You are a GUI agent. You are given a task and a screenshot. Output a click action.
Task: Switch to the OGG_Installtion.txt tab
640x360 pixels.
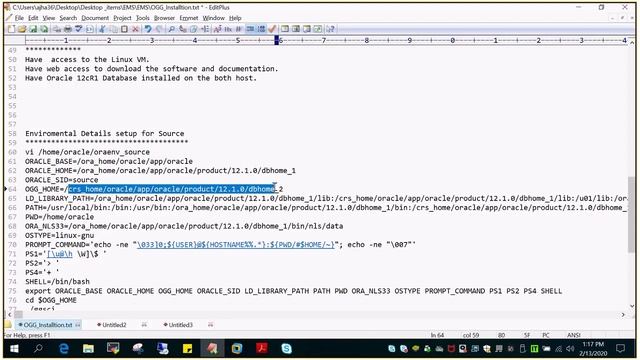48,325
